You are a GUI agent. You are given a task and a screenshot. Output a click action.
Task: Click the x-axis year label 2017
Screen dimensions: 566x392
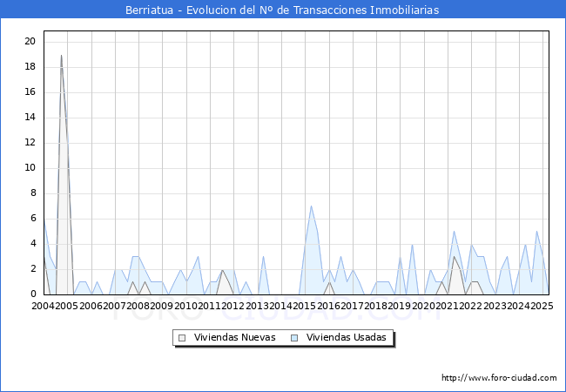click(353, 306)
